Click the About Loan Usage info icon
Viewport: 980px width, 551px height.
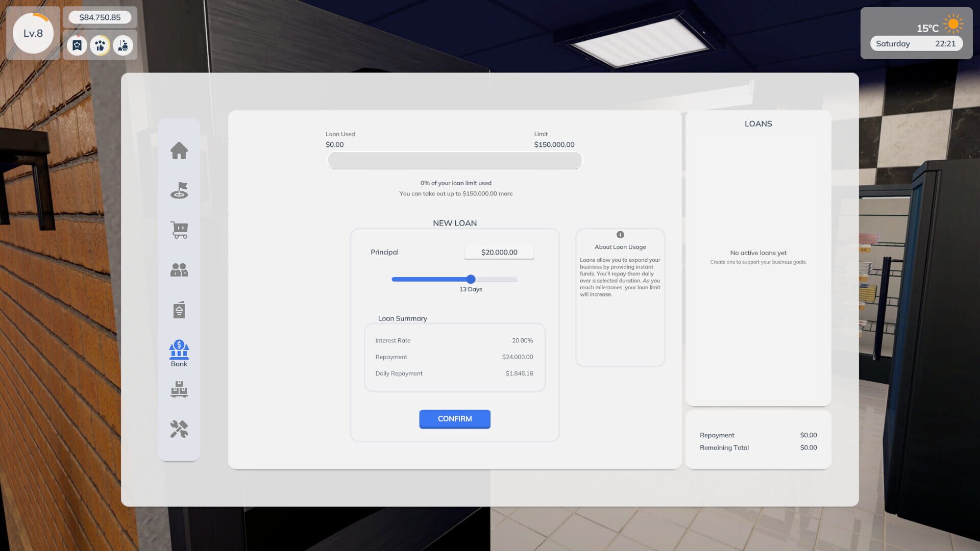click(x=620, y=235)
